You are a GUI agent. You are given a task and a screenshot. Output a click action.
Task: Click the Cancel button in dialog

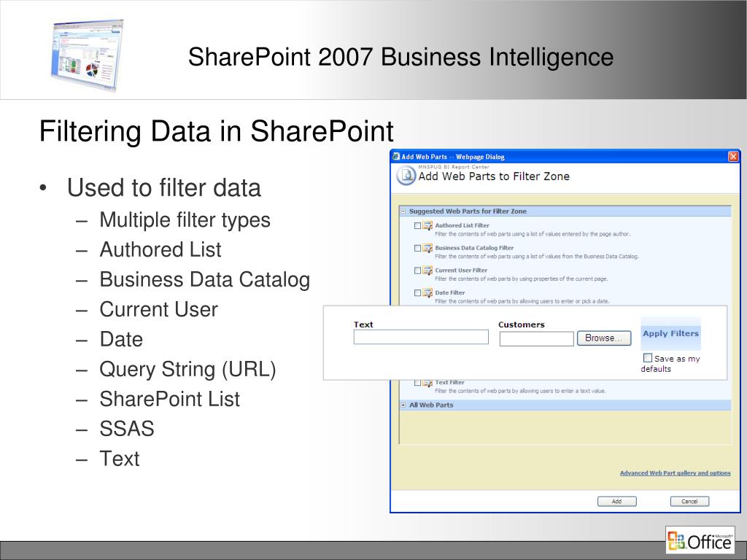point(689,502)
